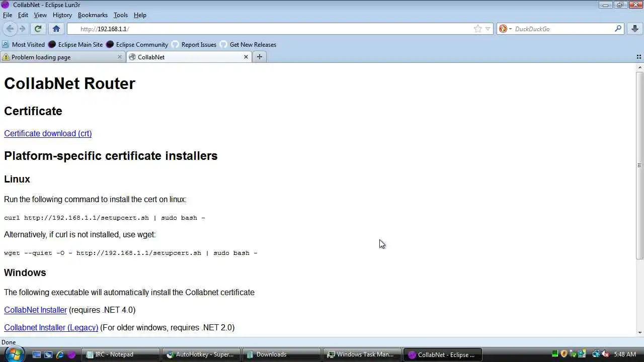This screenshot has height=362, width=644.
Task: Click the Done status bar text
Action: coord(9,342)
